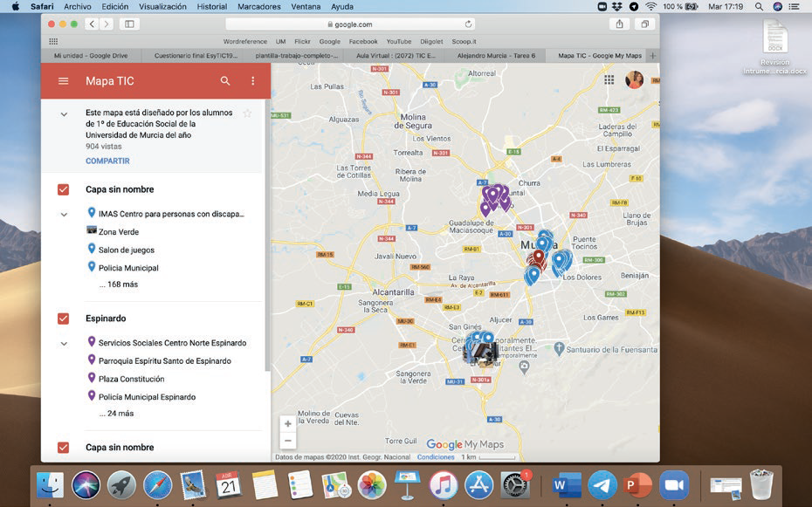Open Scoop.it bookmark
The height and width of the screenshot is (507, 812).
tap(464, 41)
